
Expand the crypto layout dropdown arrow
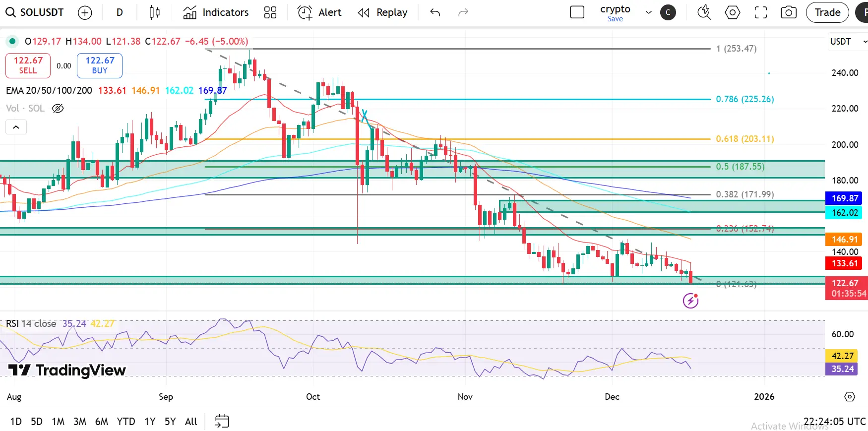[648, 12]
